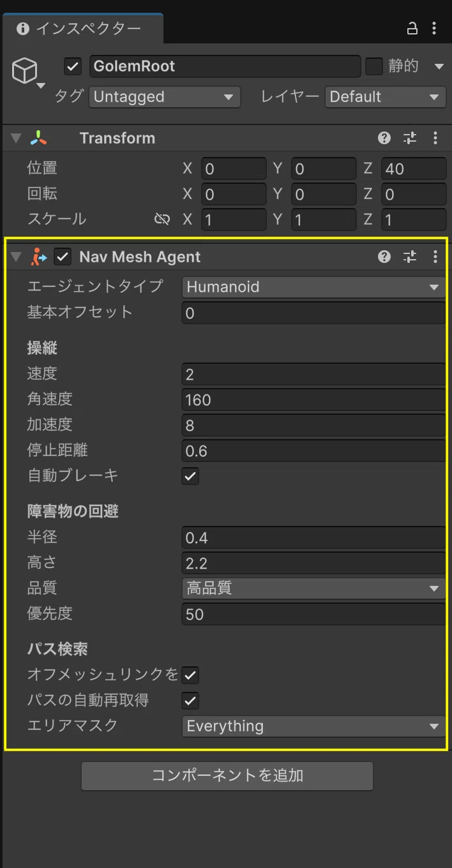The image size is (452, 868).
Task: Open Nav Mesh Agent preset sliders icon
Action: pos(410,257)
